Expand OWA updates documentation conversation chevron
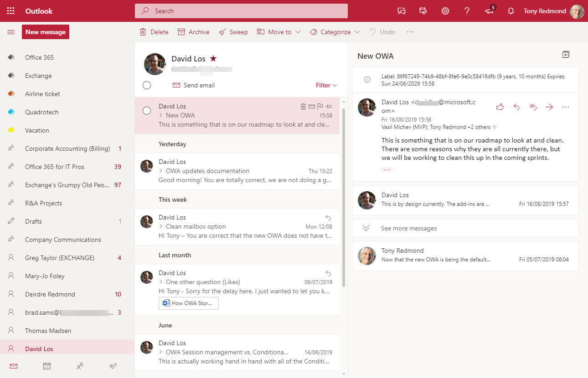588x378 pixels. 161,171
